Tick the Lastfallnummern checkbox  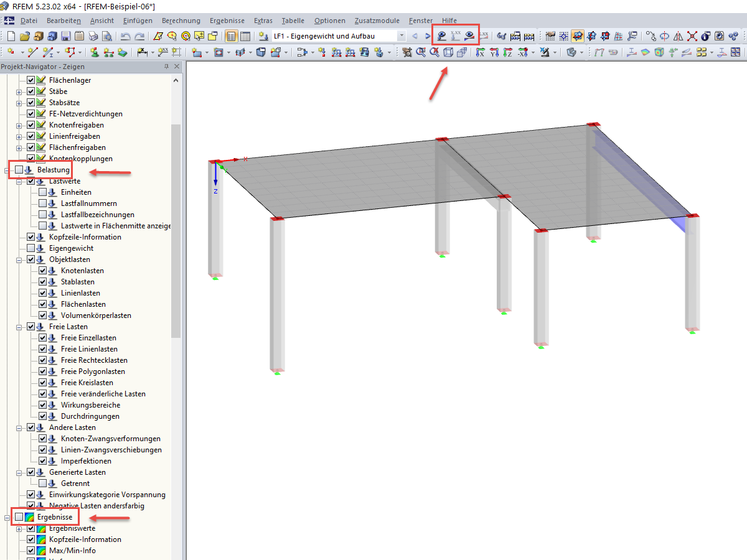pos(42,203)
